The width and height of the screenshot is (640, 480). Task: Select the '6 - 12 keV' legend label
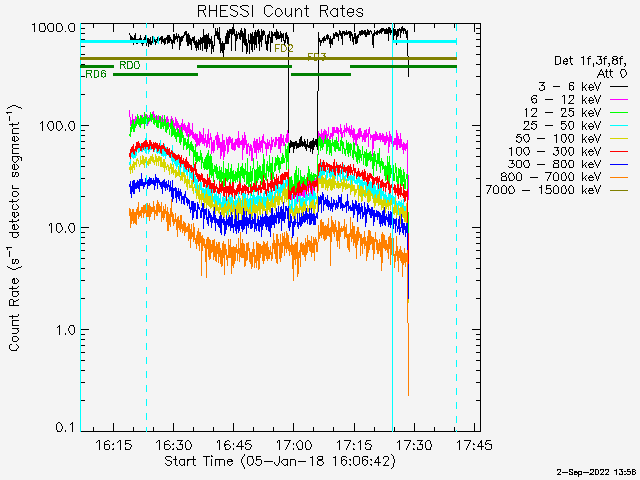coord(566,100)
